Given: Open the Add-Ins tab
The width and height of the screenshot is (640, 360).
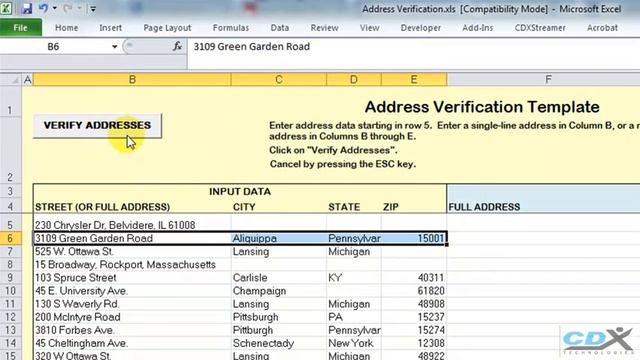Looking at the screenshot, I should tap(478, 28).
